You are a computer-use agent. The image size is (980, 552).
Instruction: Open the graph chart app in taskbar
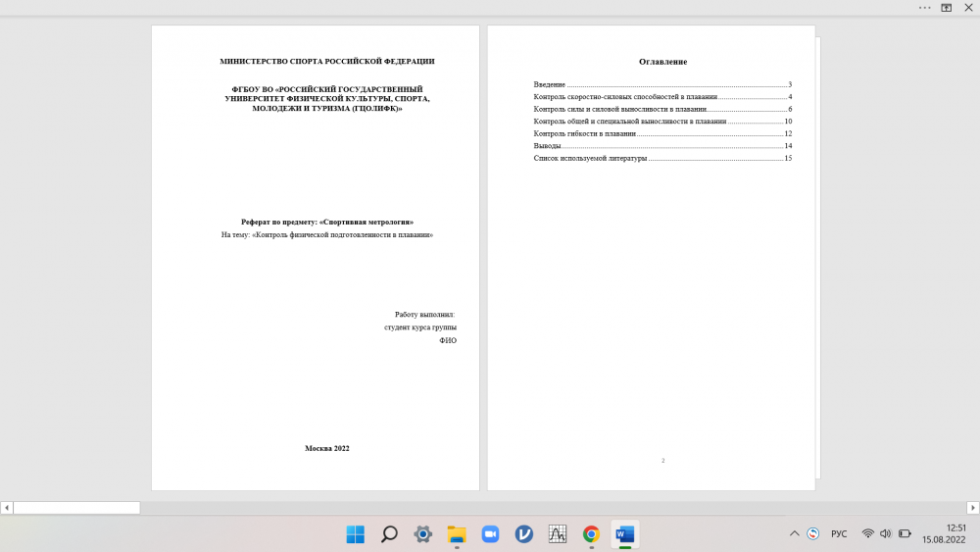pyautogui.click(x=558, y=534)
